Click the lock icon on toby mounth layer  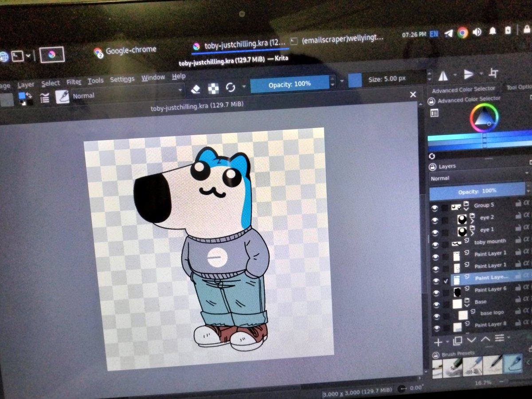(518, 240)
